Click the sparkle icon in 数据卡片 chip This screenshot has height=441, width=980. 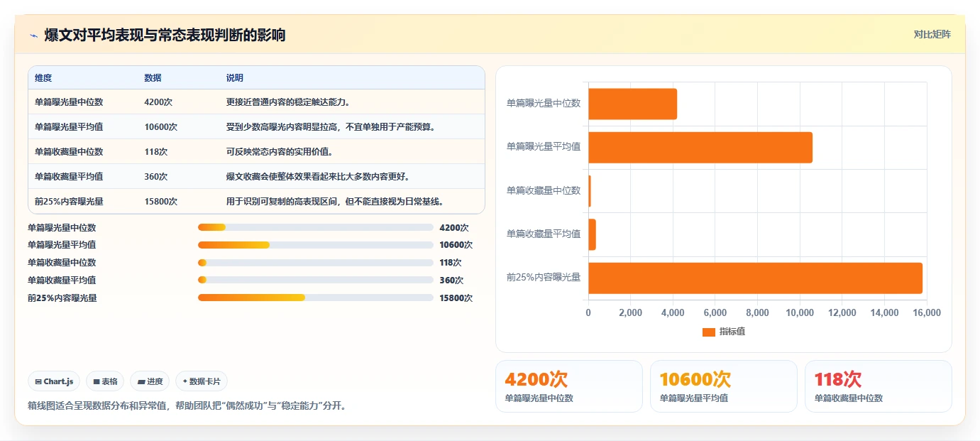click(x=185, y=381)
